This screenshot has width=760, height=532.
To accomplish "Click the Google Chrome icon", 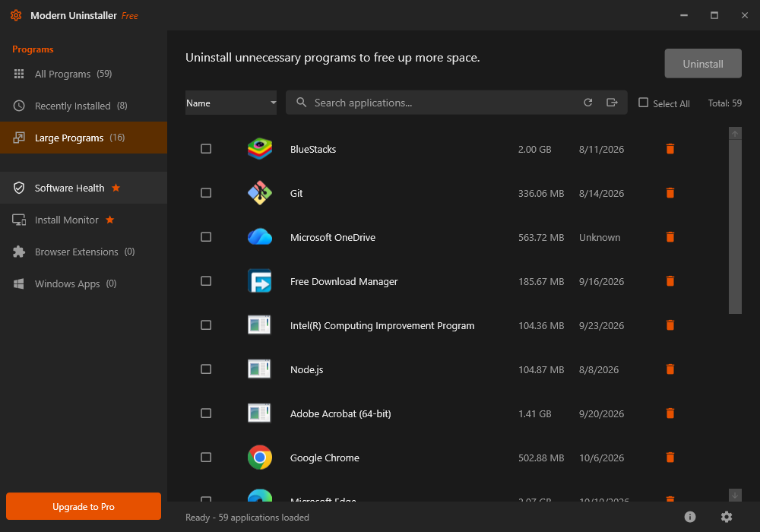I will pyautogui.click(x=260, y=458).
